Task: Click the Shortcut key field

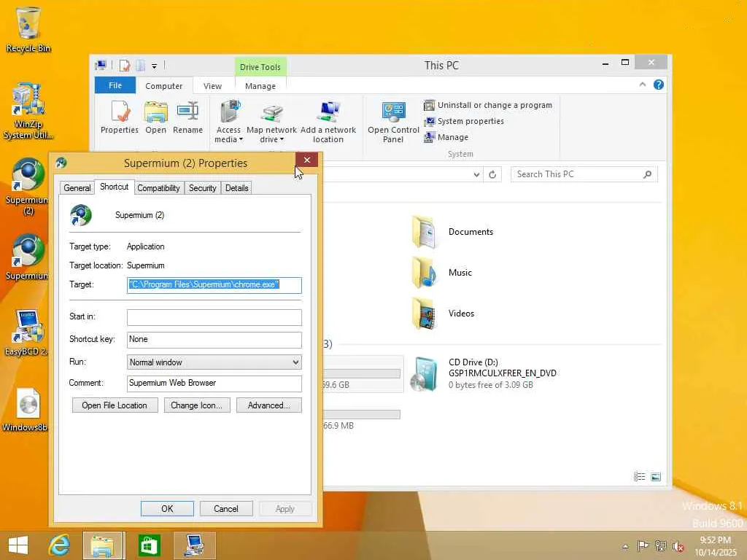Action: 214,340
